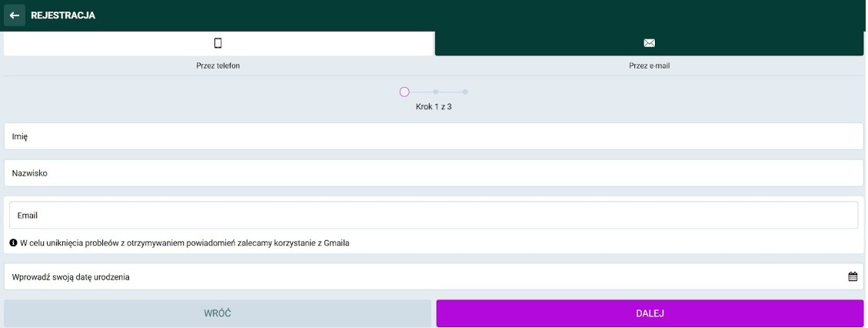The width and height of the screenshot is (868, 328).
Task: Click the back arrow in the header
Action: coord(14,15)
